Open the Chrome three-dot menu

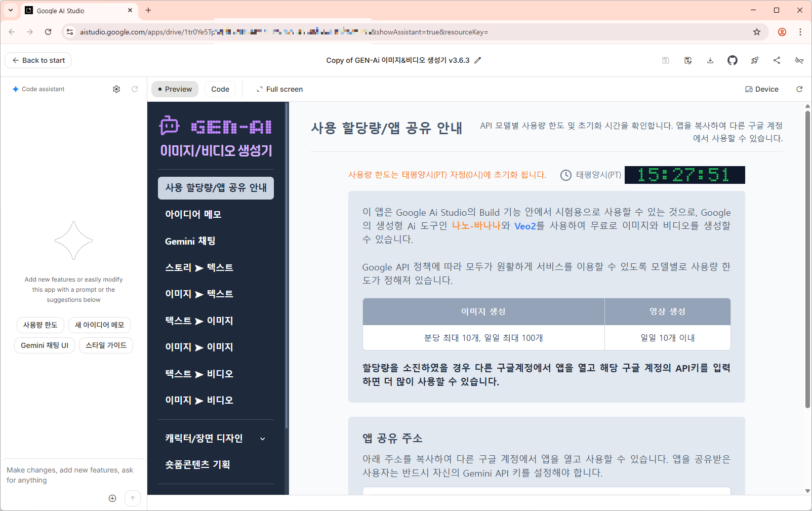[800, 32]
